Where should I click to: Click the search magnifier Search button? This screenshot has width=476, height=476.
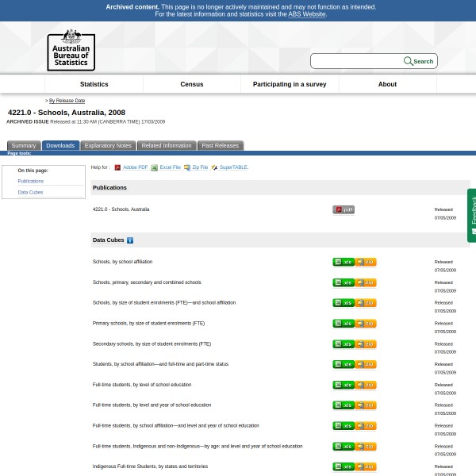point(419,61)
